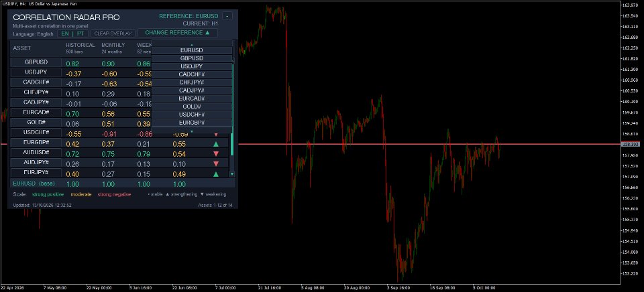Click the MONTHLY column header
This screenshot has width=644, height=292.
[x=113, y=45]
